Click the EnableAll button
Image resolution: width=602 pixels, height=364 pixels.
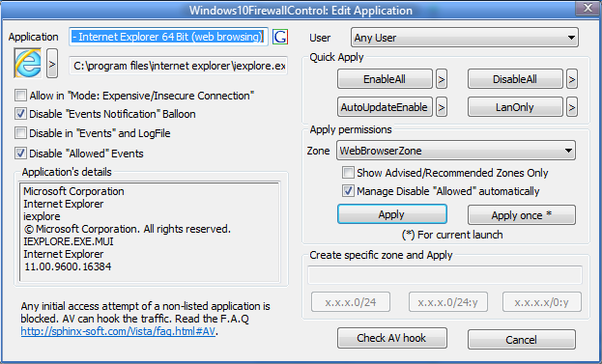(x=385, y=79)
